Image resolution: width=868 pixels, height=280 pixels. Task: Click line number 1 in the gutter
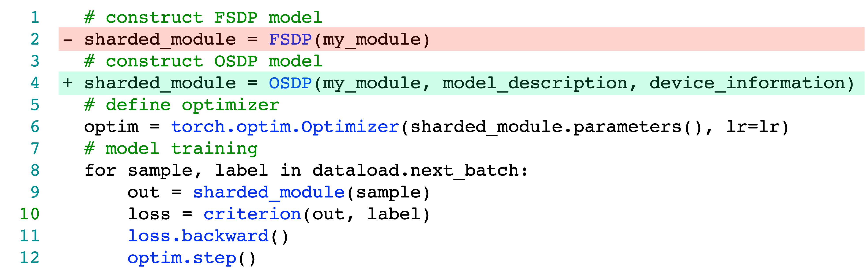pyautogui.click(x=35, y=17)
